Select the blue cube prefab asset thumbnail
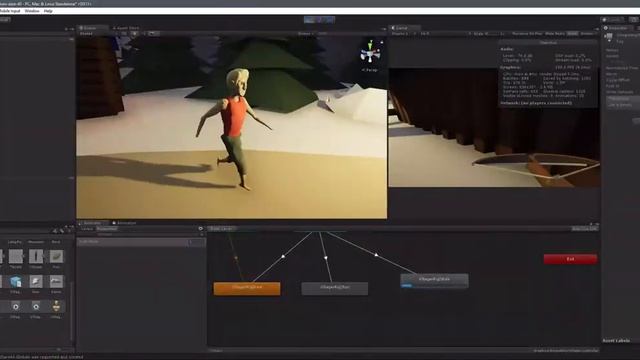Screen dimensions: 640x360 pyautogui.click(x=15, y=282)
